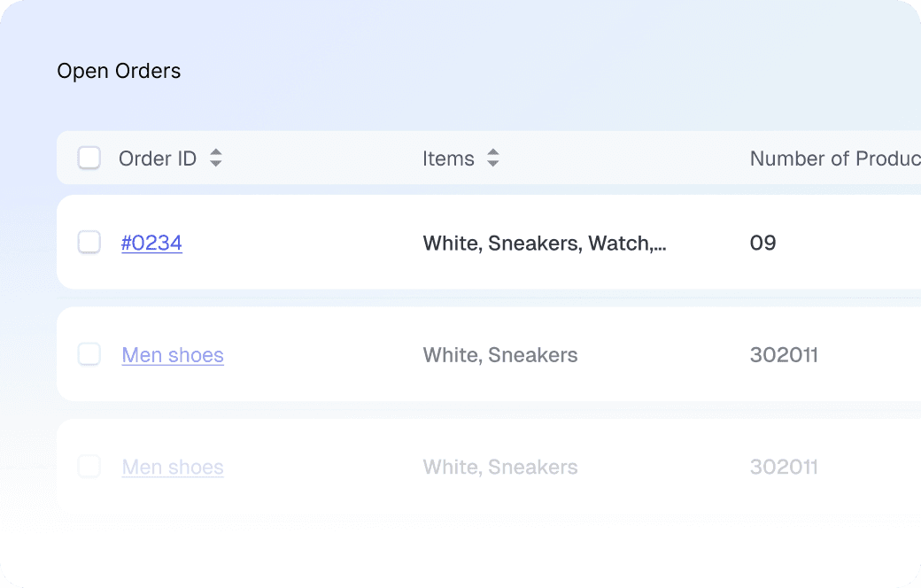
Task: Open order #0234 details link
Action: (x=151, y=243)
